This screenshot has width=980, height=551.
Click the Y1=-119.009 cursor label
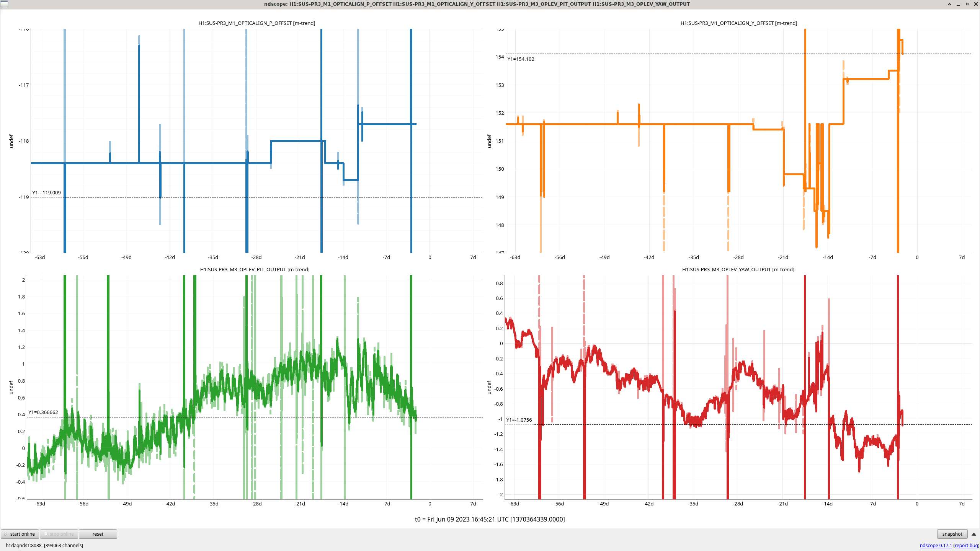(x=46, y=192)
